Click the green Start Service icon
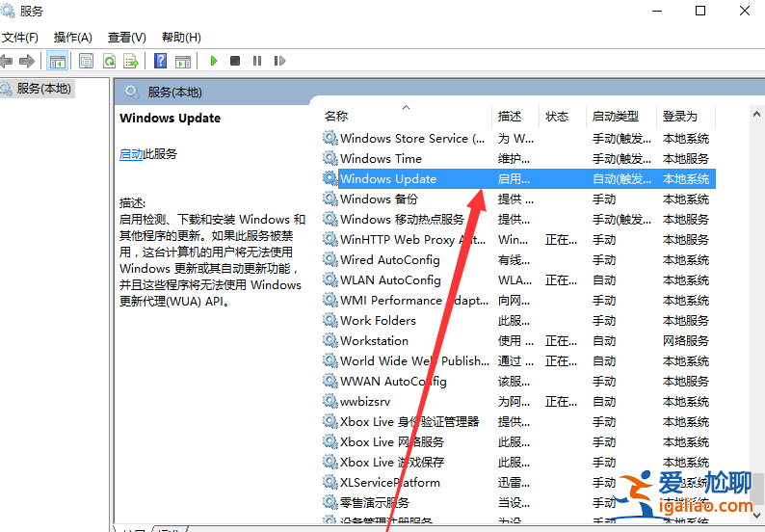 213,61
